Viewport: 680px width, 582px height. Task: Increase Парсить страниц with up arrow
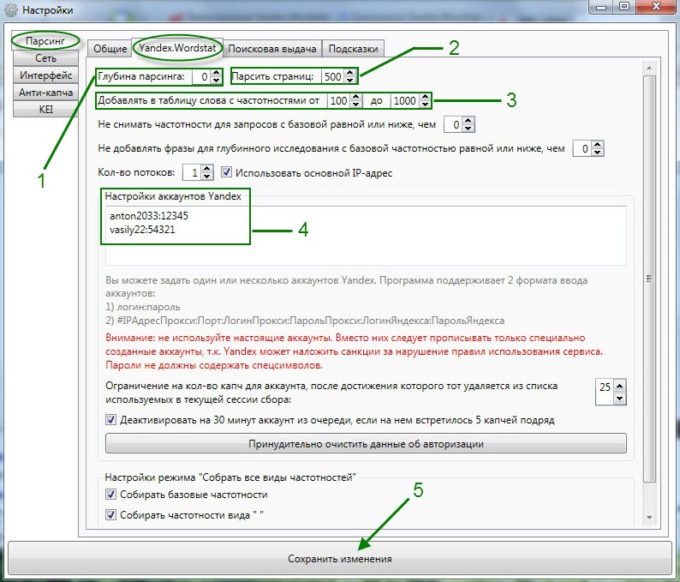[350, 74]
